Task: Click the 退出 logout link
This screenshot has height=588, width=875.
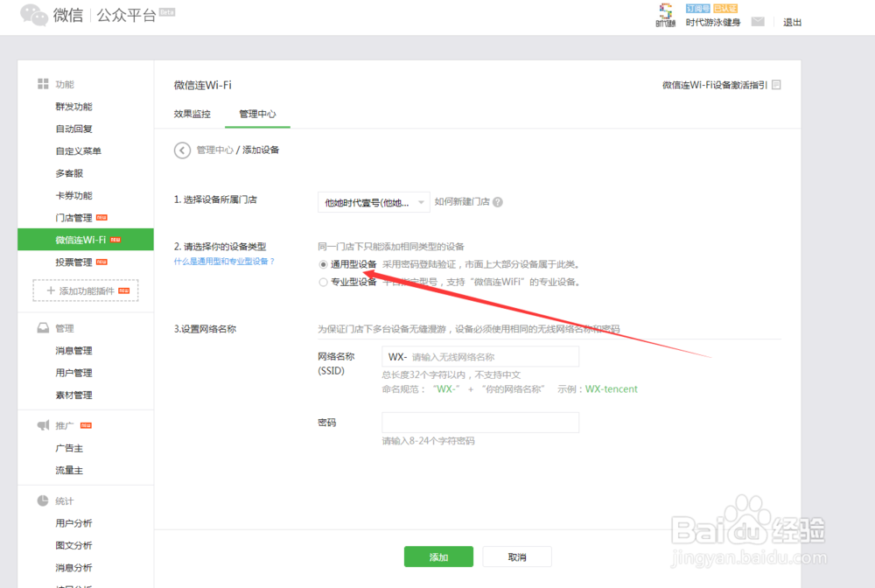Action: [x=793, y=23]
